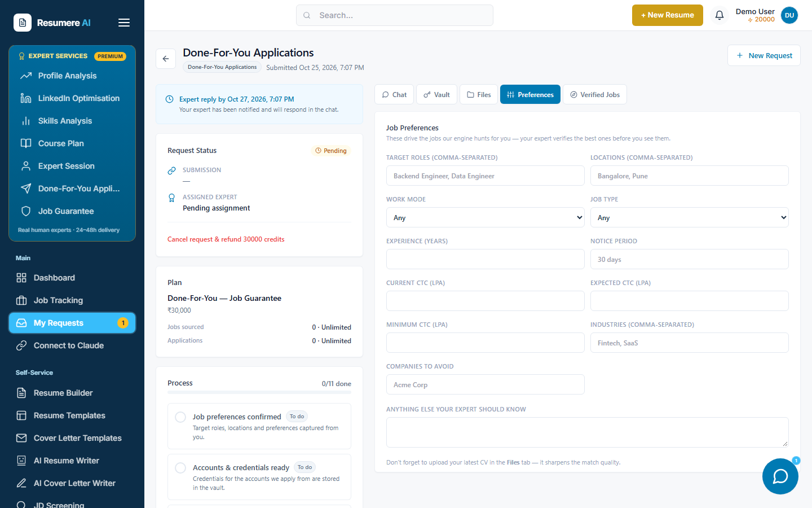Open Resume Builder
Image resolution: width=812 pixels, height=508 pixels.
(x=72, y=393)
